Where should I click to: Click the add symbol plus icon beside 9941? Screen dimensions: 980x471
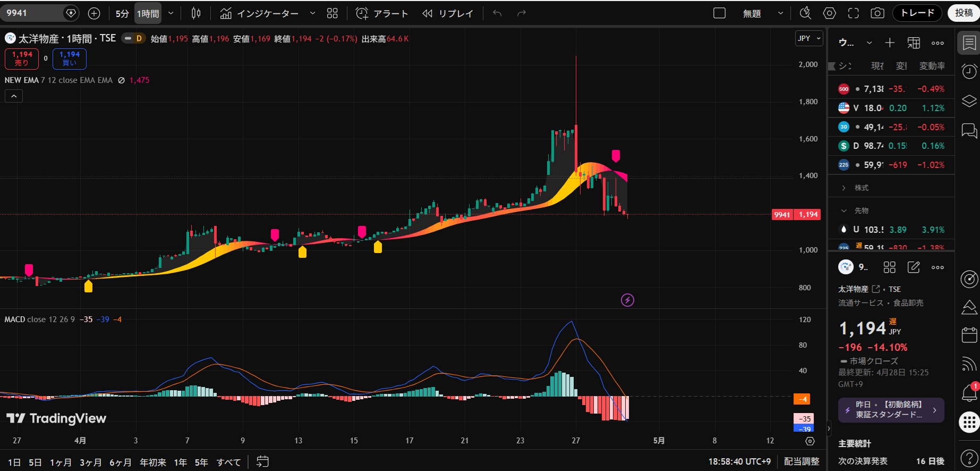pyautogui.click(x=94, y=13)
